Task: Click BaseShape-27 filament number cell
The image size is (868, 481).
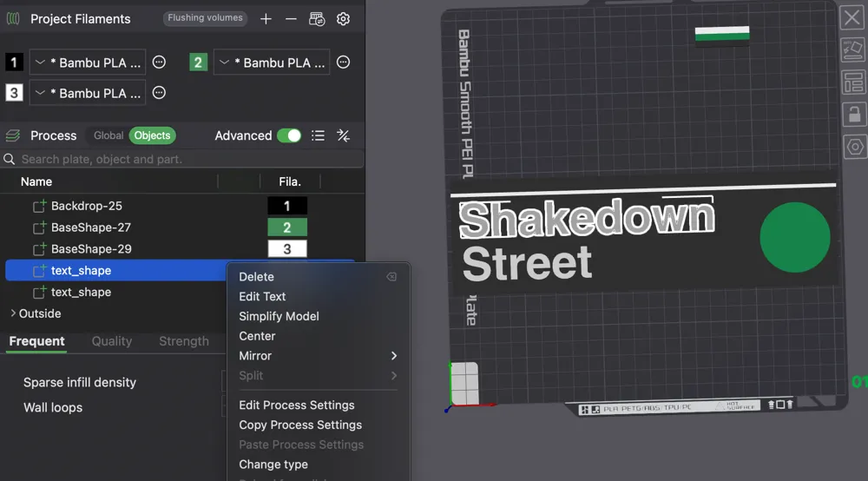Action: pos(287,227)
